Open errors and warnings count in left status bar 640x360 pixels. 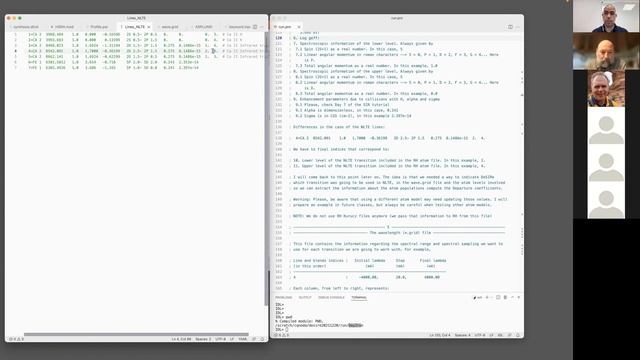[x=16, y=339]
